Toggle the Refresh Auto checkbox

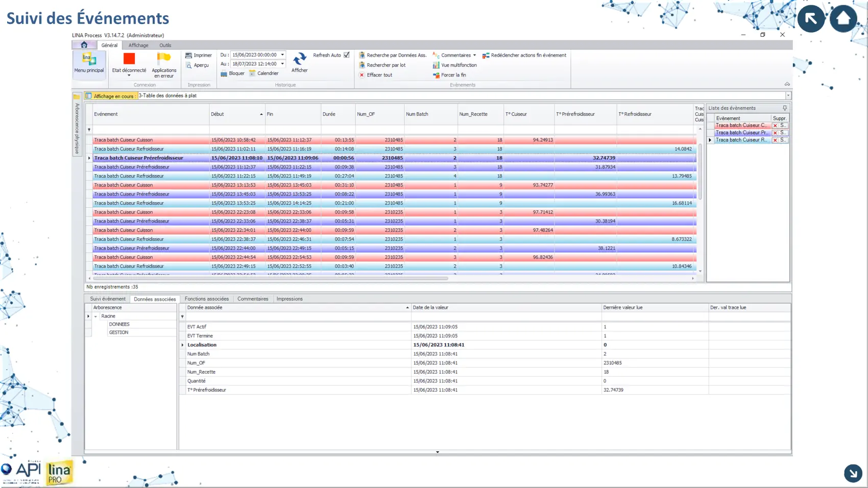pyautogui.click(x=347, y=55)
